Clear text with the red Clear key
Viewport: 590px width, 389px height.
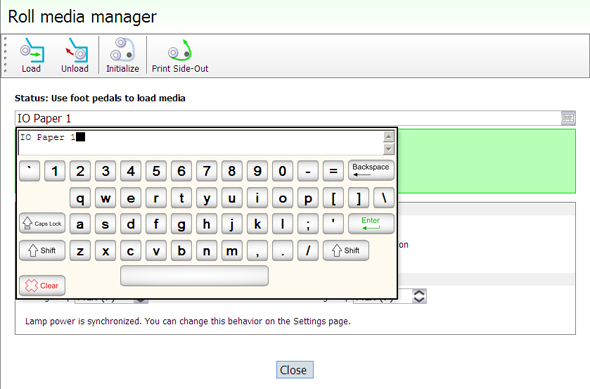(42, 286)
